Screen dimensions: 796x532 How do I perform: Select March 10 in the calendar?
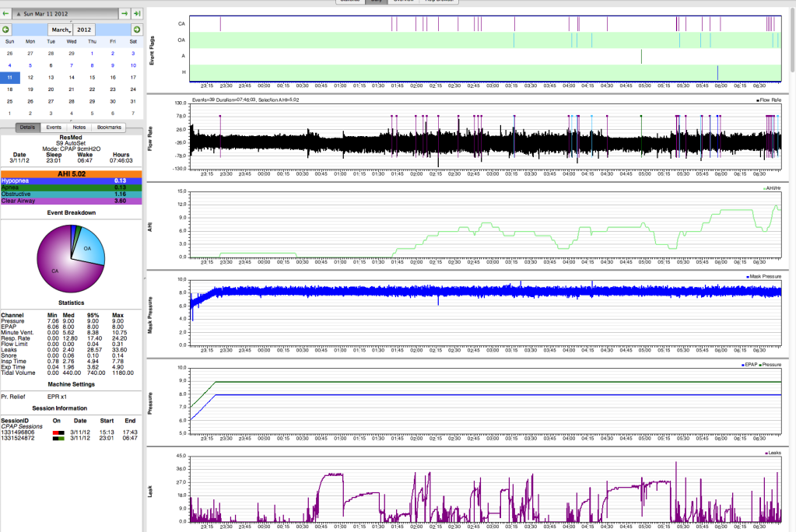tap(133, 65)
